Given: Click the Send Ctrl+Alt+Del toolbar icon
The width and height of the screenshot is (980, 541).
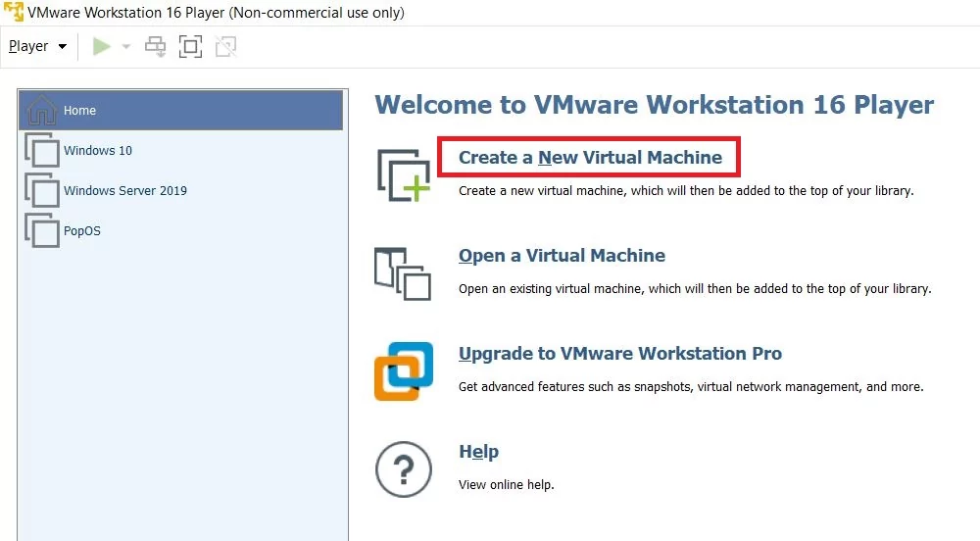Looking at the screenshot, I should [155, 46].
